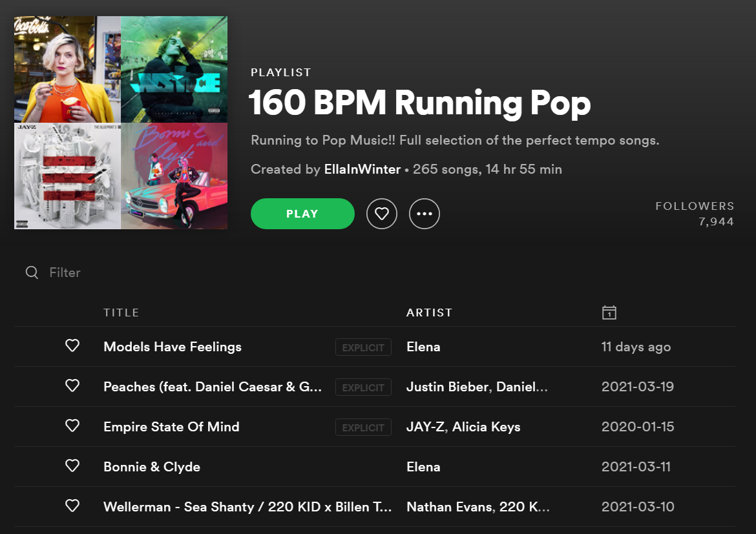Viewport: 756px width, 534px height.
Task: Open creator profile EllaInWinter
Action: [362, 170]
